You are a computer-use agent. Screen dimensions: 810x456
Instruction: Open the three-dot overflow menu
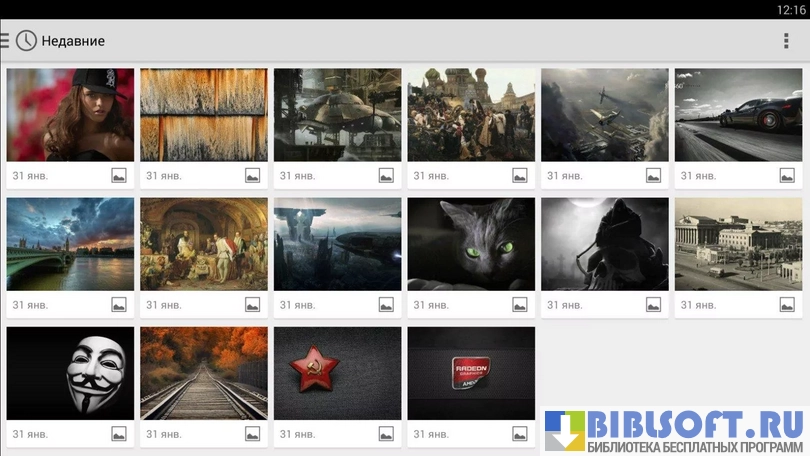click(786, 41)
